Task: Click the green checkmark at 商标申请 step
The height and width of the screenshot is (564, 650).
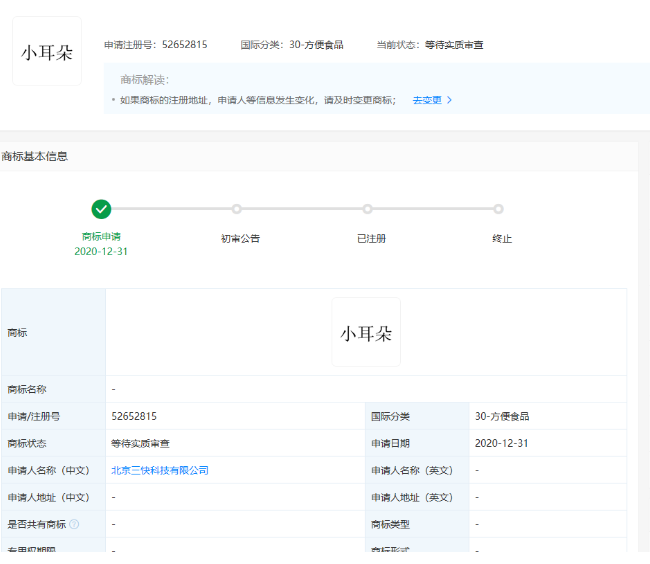Action: click(x=101, y=209)
